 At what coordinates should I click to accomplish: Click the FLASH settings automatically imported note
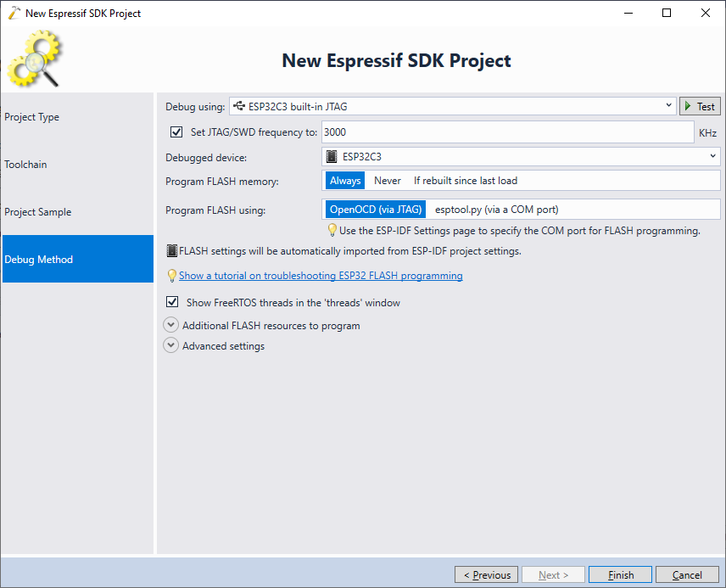point(350,251)
